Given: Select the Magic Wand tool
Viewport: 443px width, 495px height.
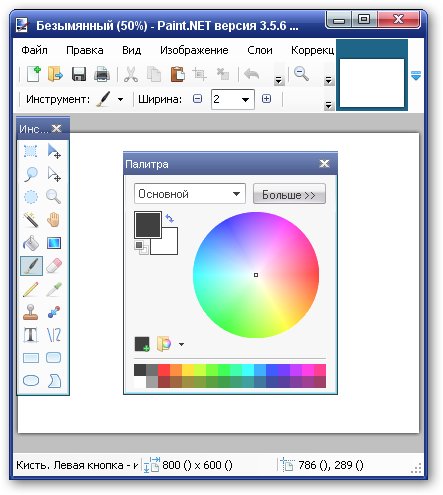Looking at the screenshot, I should [31, 220].
